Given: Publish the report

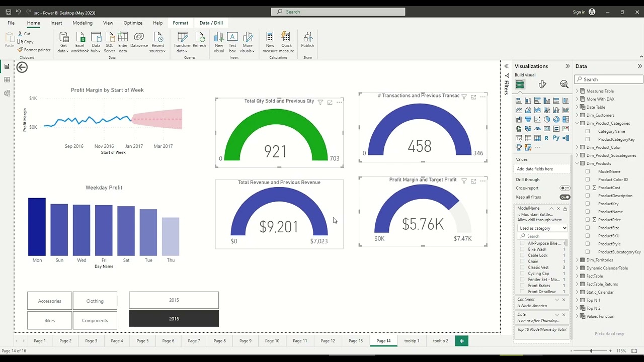Looking at the screenshot, I should coord(307,40).
